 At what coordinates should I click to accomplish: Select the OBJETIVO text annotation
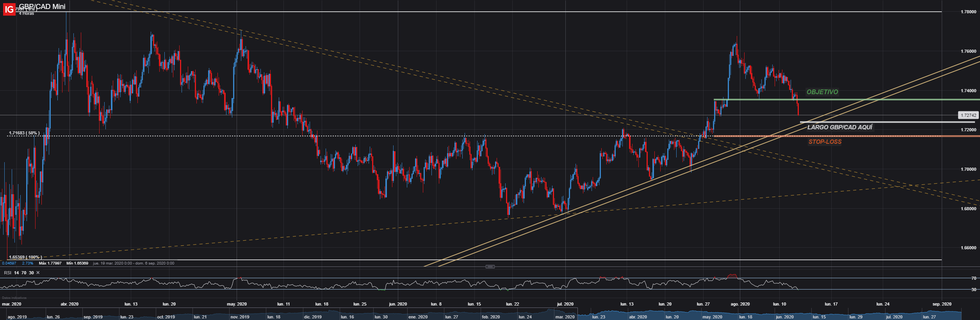pyautogui.click(x=822, y=92)
